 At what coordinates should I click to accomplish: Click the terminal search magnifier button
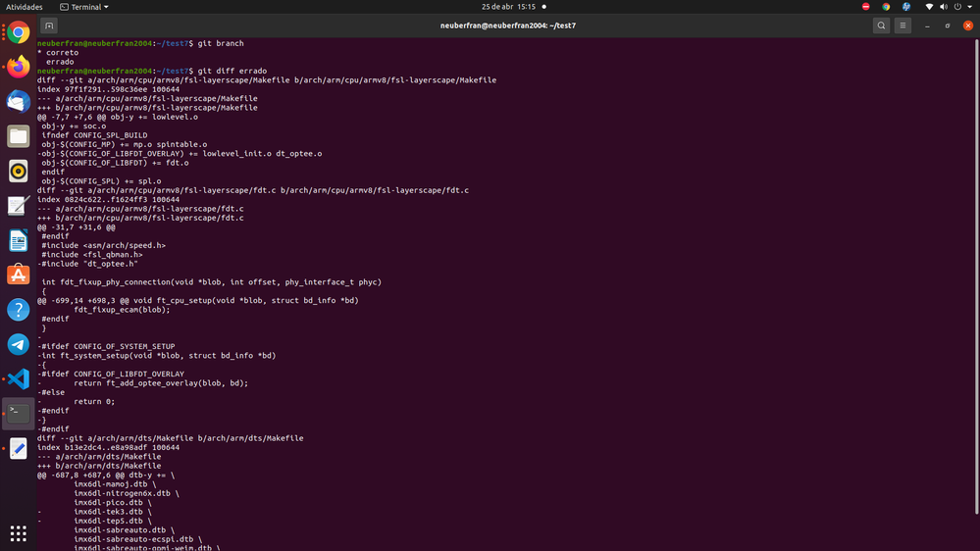pyautogui.click(x=881, y=25)
